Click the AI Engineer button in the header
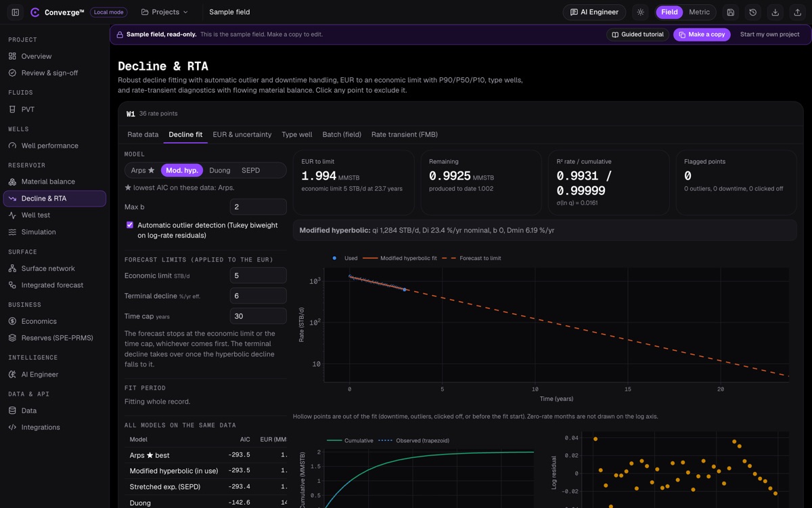 (x=595, y=12)
